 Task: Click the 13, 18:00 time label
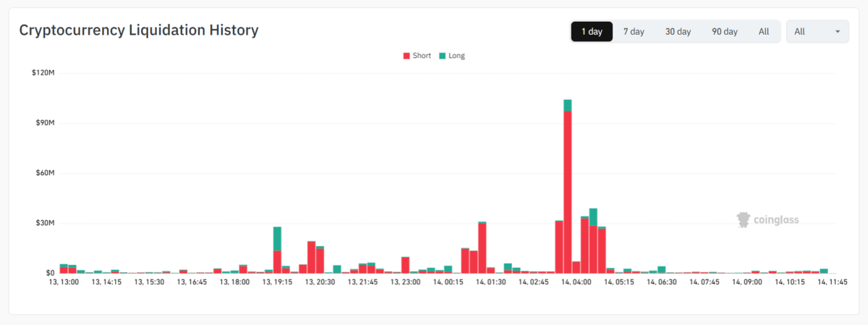point(234,283)
